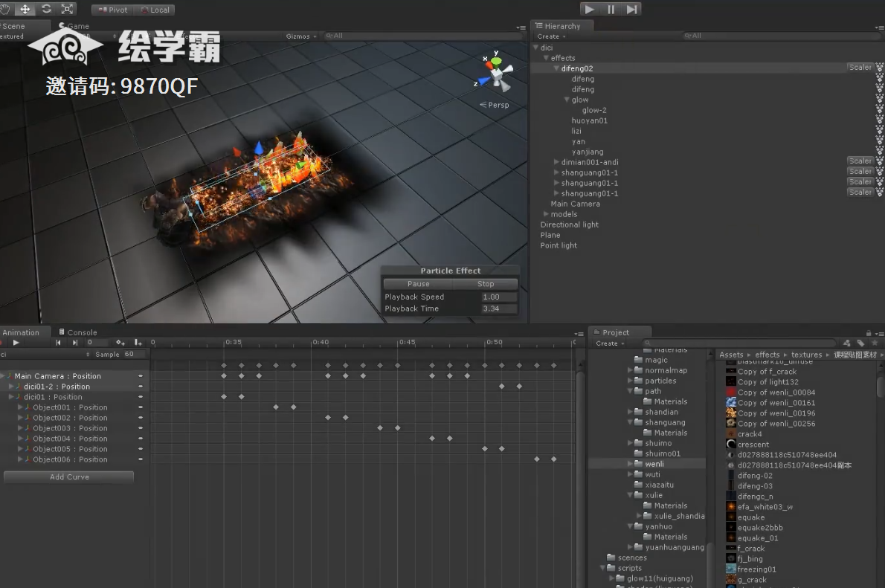Toggle Persp projection label in Scene view
885x588 pixels.
[495, 105]
